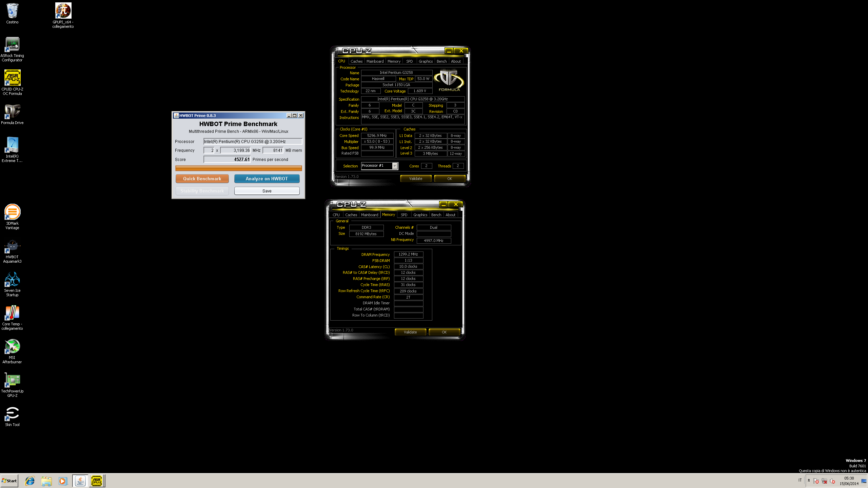Image resolution: width=868 pixels, height=488 pixels.
Task: Click Analyze on HWBOT button
Action: 267,179
